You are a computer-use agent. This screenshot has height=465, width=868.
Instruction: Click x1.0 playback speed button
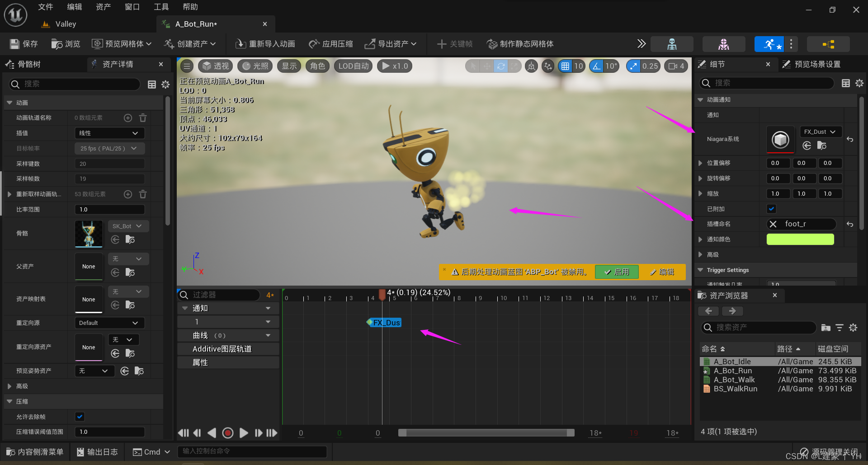pyautogui.click(x=395, y=66)
